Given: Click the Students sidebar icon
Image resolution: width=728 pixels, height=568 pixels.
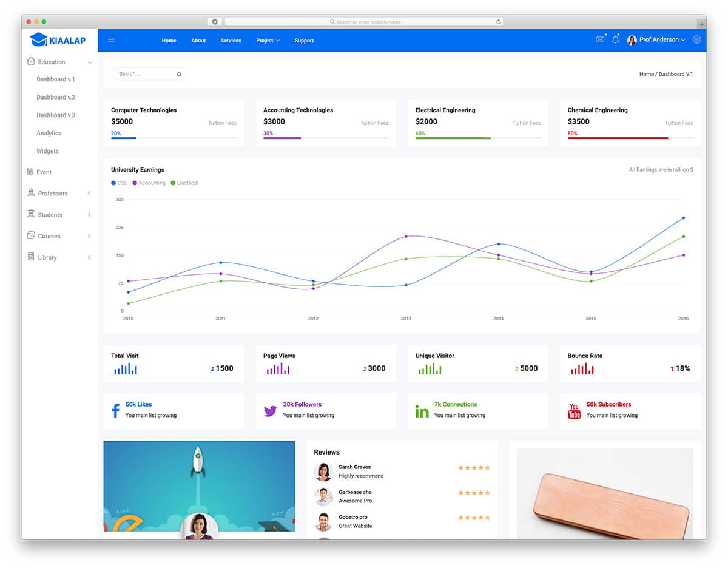Looking at the screenshot, I should (x=30, y=214).
